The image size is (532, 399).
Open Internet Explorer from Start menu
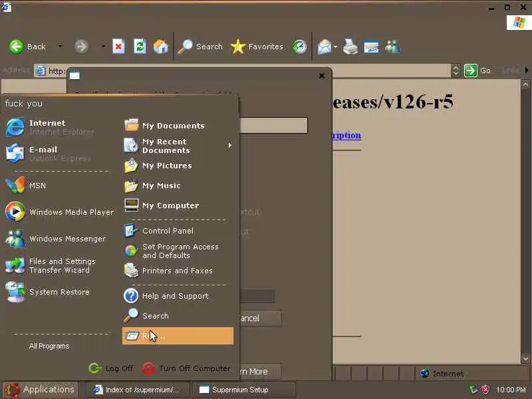pos(51,127)
